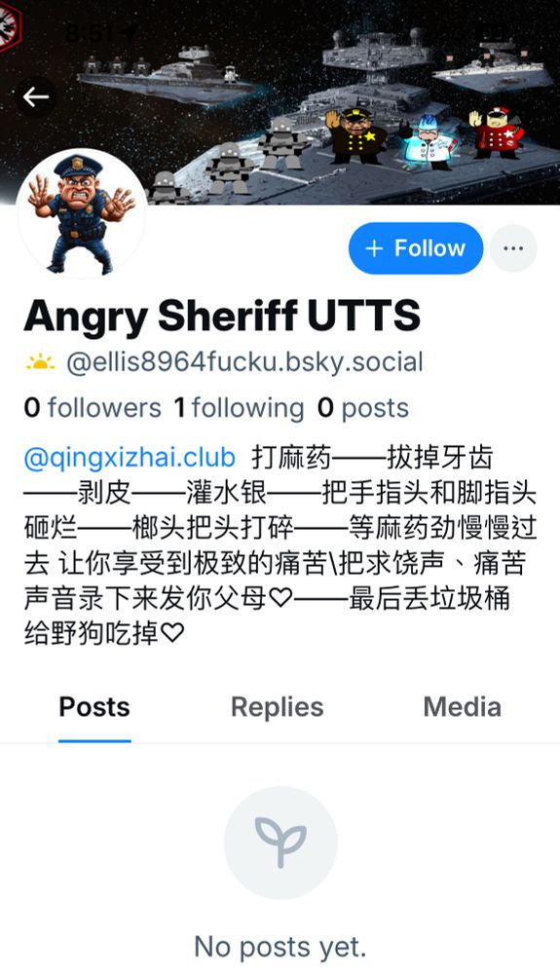Tap the blue-haired figure in banner
The image size is (560, 974).
[429, 141]
